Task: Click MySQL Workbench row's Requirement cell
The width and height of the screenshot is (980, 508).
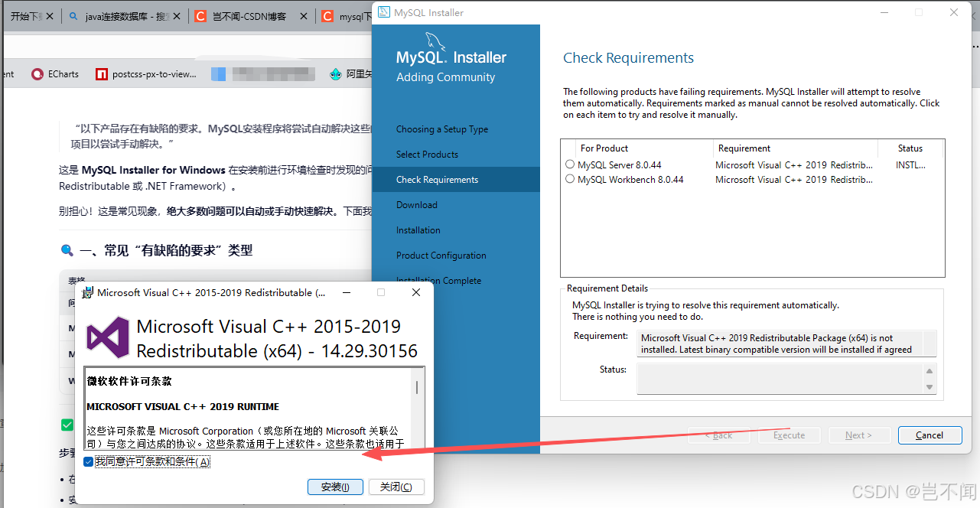Action: [794, 179]
